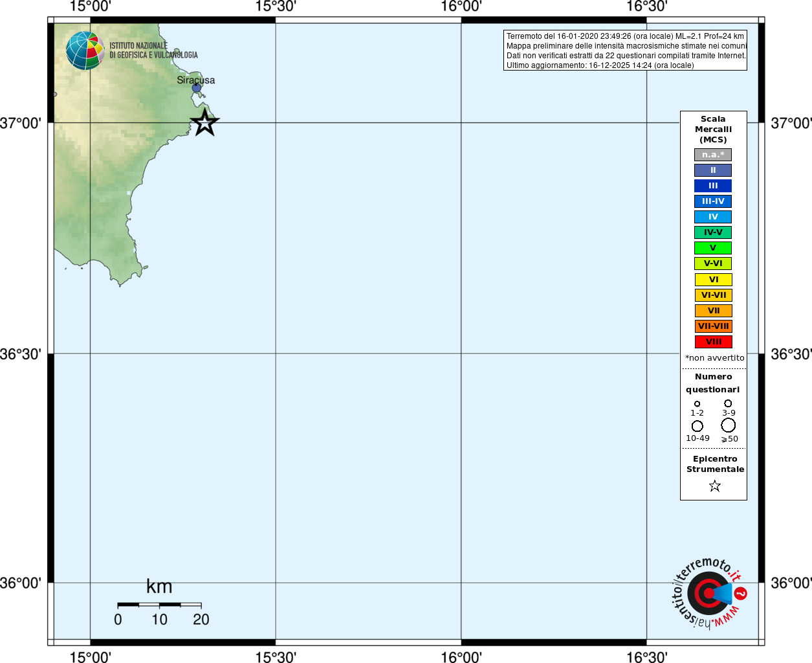Click the left 36°00' latitude label
This screenshot has width=812, height=663.
21,583
